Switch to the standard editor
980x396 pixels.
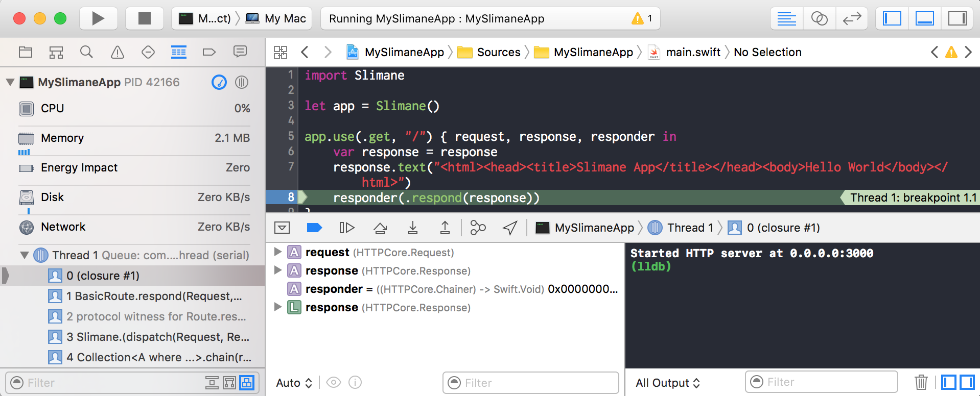[786, 19]
